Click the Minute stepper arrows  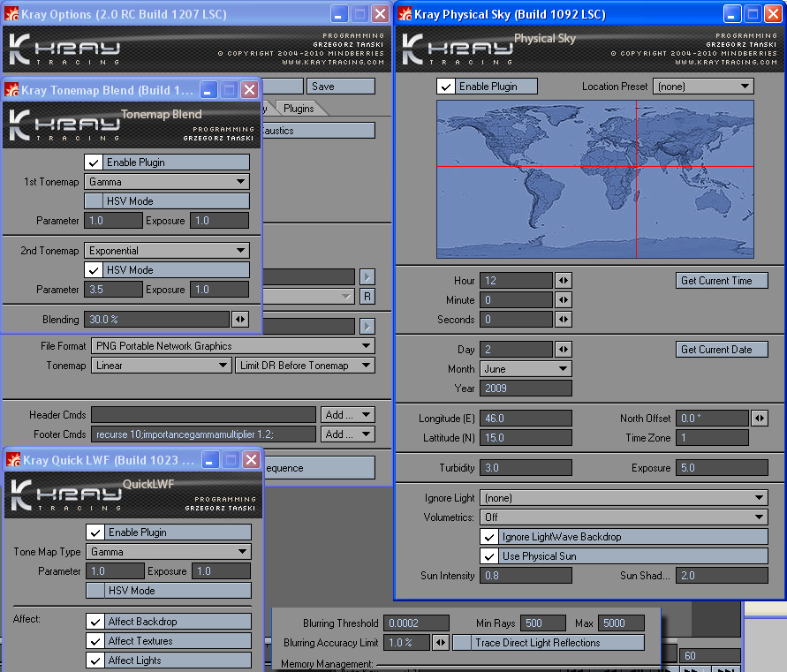pos(563,300)
